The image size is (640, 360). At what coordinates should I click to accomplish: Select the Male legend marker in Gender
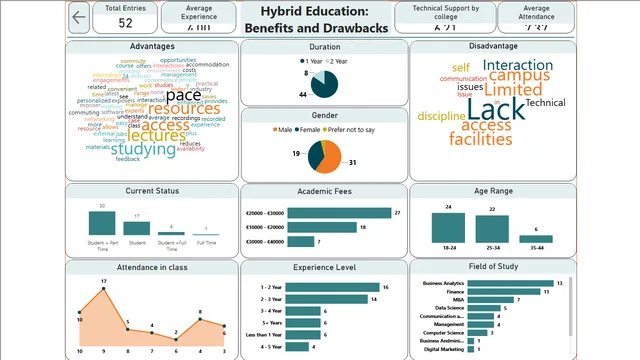275,130
